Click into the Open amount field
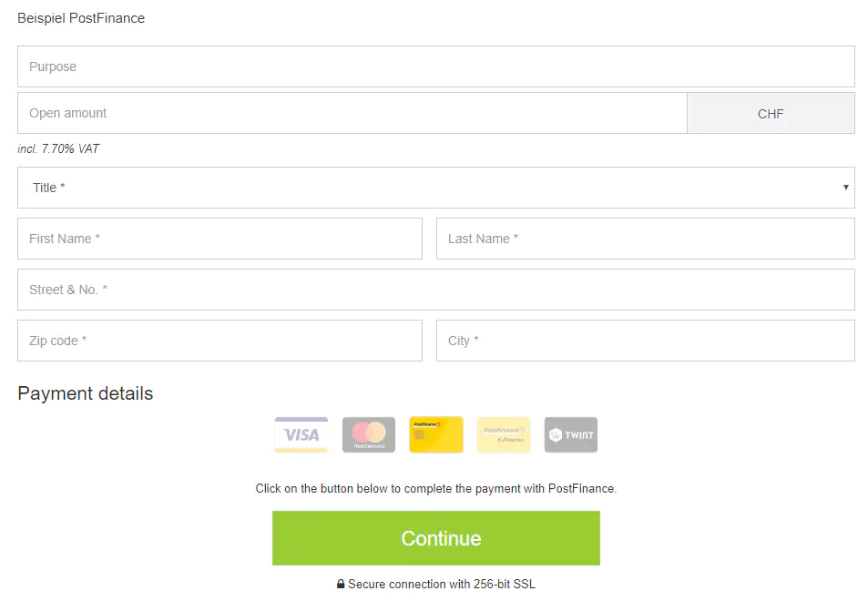The width and height of the screenshot is (868, 601). click(352, 114)
